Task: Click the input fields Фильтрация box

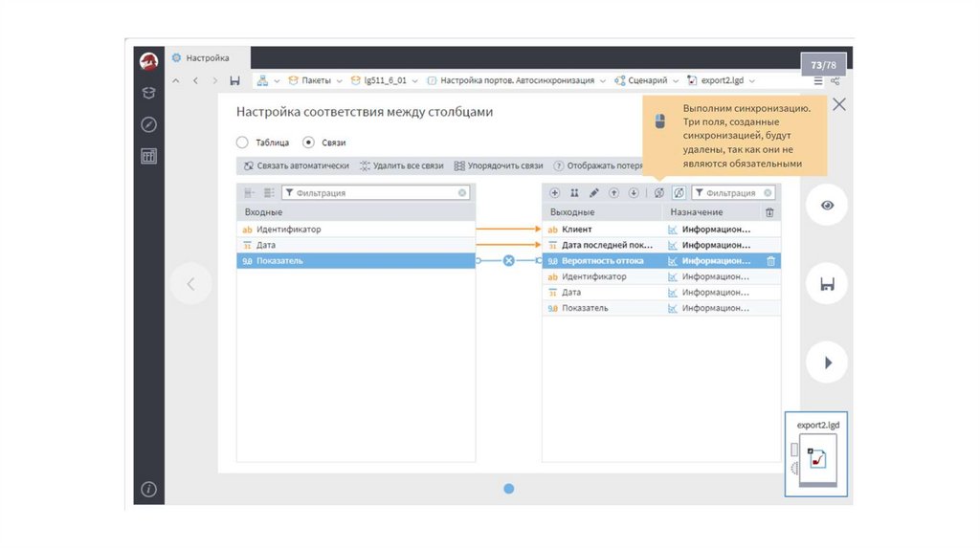Action: pyautogui.click(x=375, y=193)
